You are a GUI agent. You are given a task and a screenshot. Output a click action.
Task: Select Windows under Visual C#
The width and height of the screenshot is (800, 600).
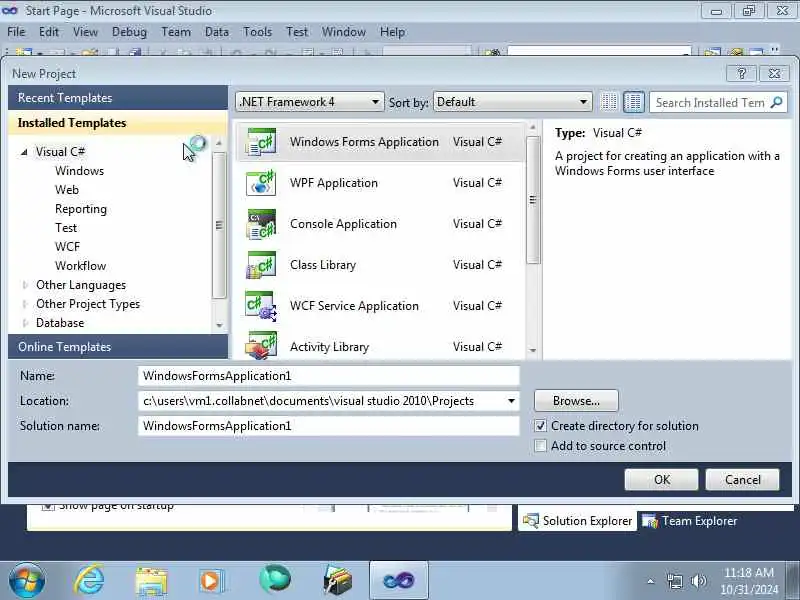(80, 171)
